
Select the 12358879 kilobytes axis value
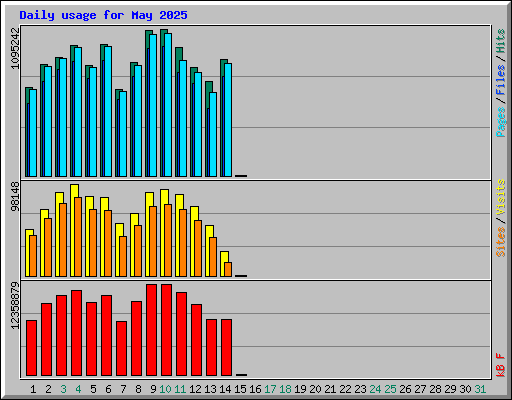click(x=15, y=306)
